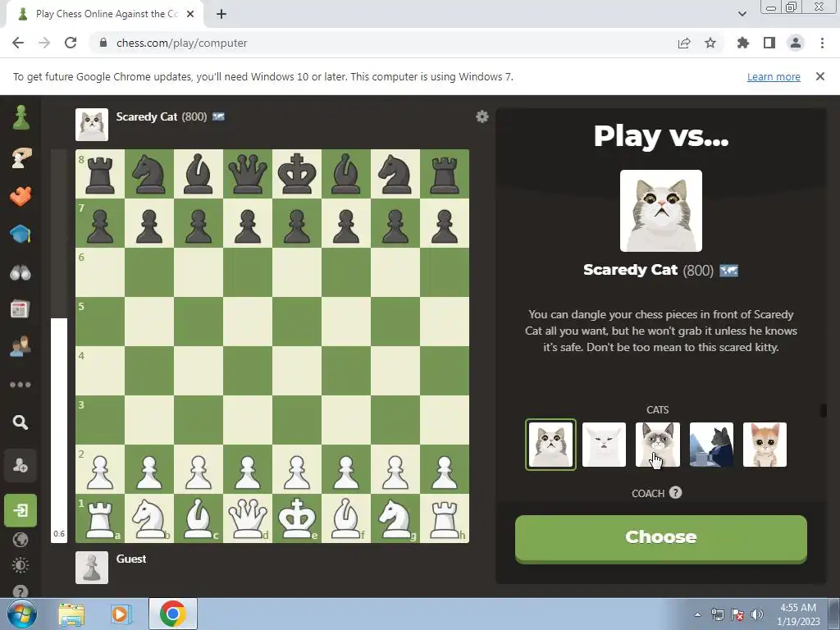Click the large Scaredy Cat avatar image
This screenshot has height=630, width=840.
pos(661,211)
